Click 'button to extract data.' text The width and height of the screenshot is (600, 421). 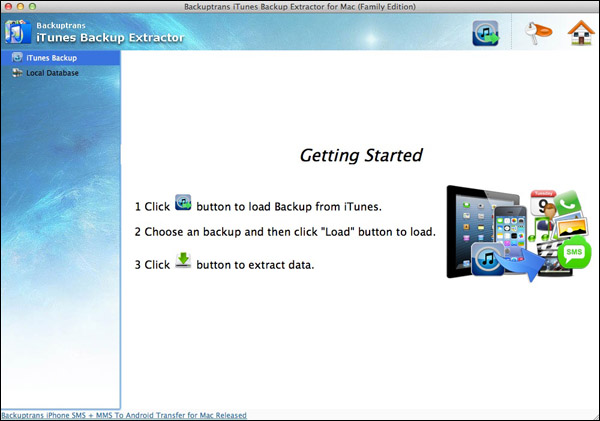[255, 265]
